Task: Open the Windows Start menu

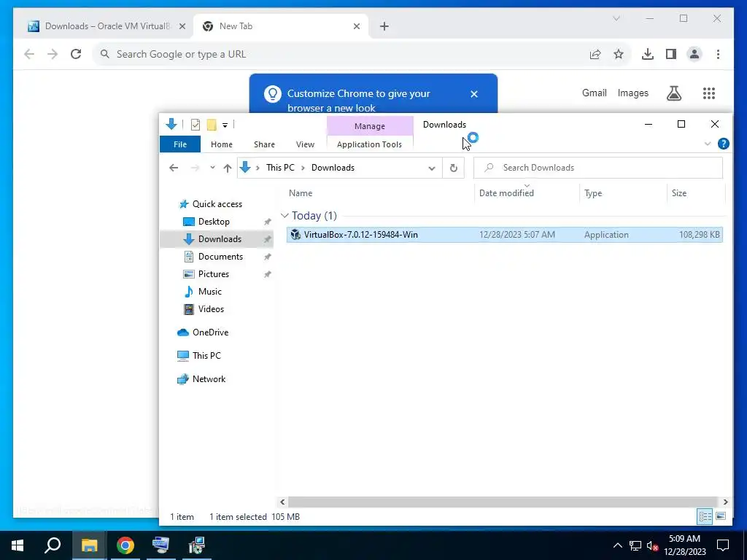Action: point(18,545)
